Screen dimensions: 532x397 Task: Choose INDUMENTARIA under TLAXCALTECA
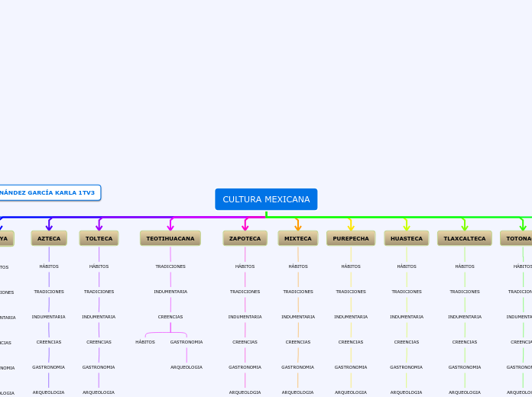pos(465,317)
